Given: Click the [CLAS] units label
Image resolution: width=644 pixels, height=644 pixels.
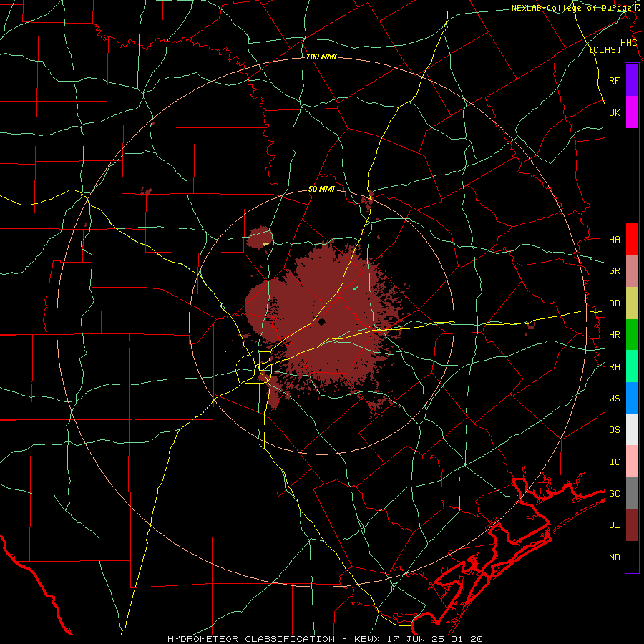Looking at the screenshot, I should pyautogui.click(x=605, y=49).
